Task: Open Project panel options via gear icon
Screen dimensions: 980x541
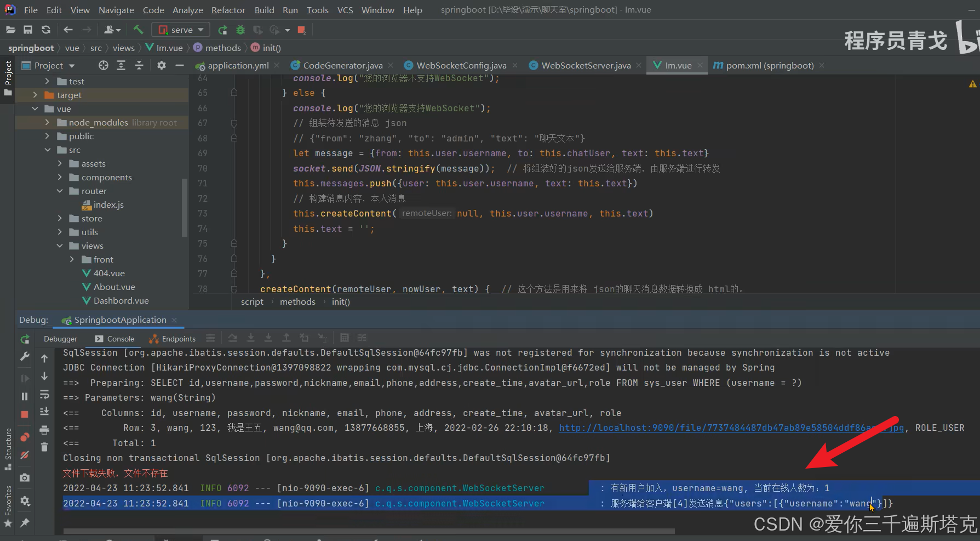Action: 162,65
